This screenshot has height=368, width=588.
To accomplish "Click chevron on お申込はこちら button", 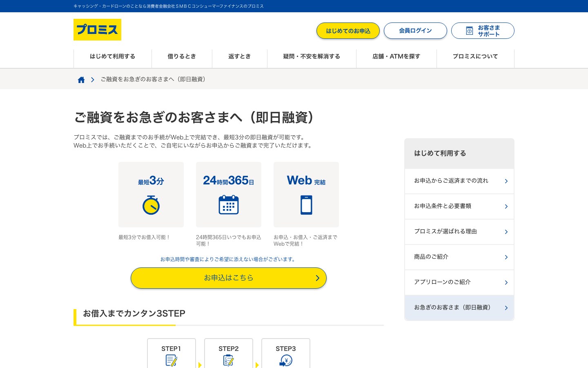I will pos(317,278).
